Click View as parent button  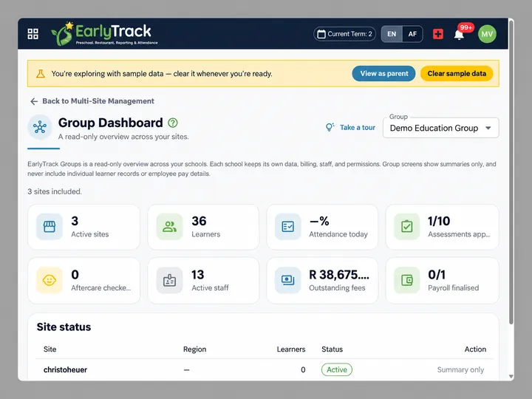[383, 74]
